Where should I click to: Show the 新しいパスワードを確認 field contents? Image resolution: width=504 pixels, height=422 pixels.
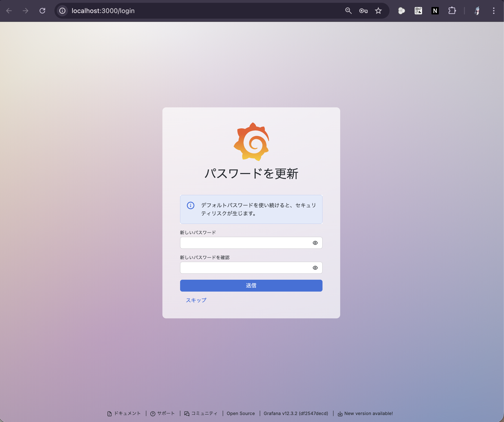coord(315,268)
